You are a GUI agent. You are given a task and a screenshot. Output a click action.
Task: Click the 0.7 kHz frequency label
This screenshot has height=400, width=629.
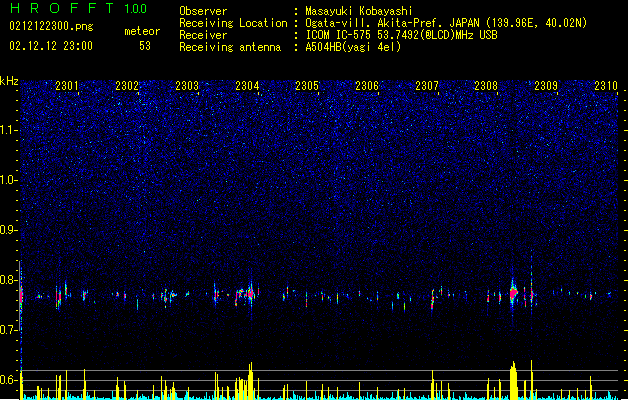7,330
